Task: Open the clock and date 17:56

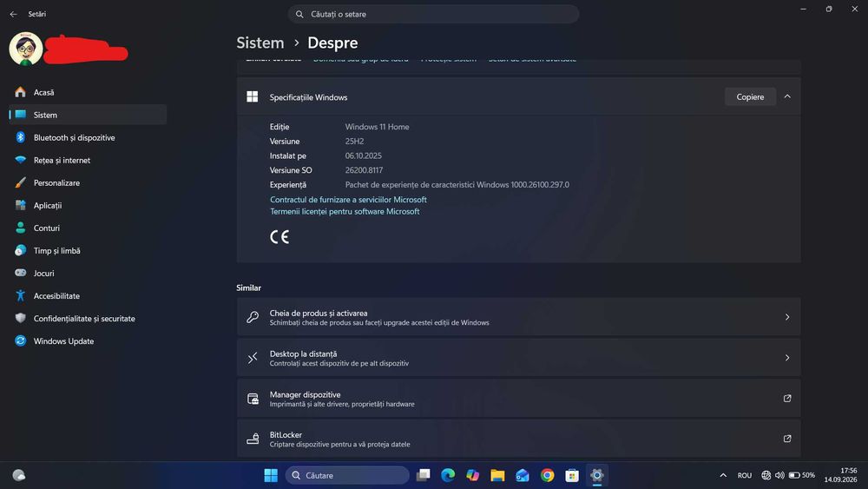Action: point(840,475)
